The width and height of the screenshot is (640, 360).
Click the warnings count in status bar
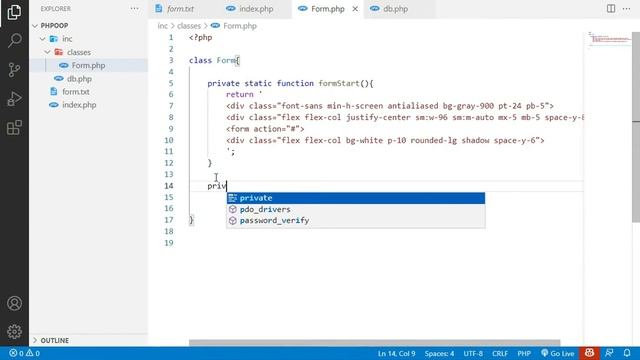33,353
